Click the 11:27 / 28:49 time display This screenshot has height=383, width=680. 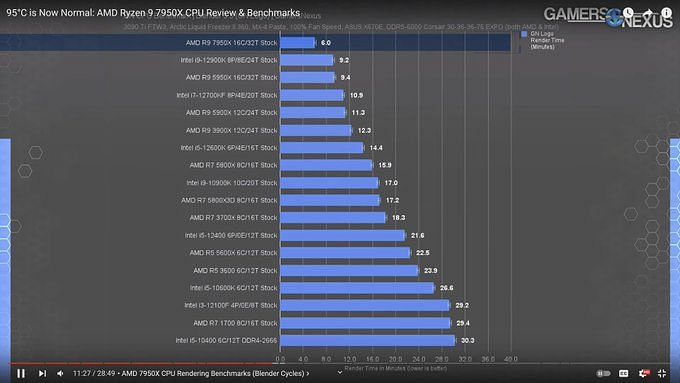tap(94, 373)
